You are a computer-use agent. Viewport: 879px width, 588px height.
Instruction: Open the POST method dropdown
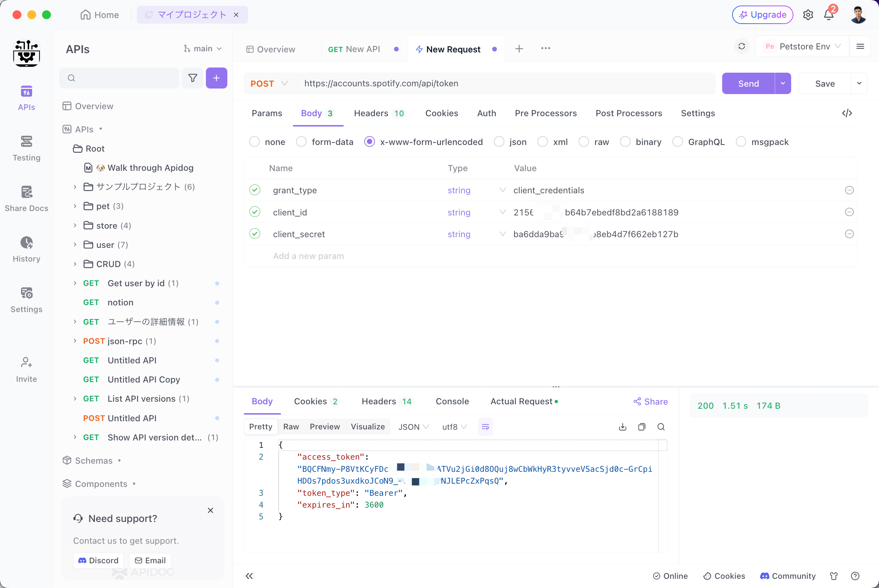(269, 83)
